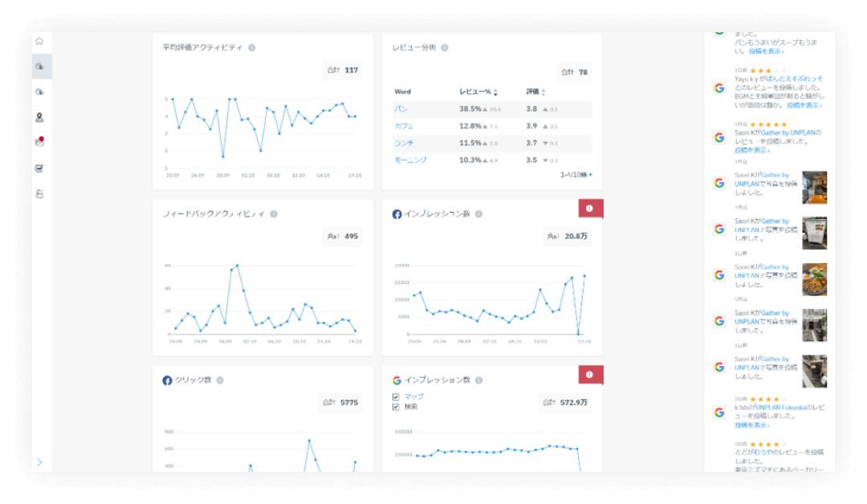Viewport: 867px width, 504px height.
Task: Sort table by 評価 column
Action: click(x=543, y=92)
